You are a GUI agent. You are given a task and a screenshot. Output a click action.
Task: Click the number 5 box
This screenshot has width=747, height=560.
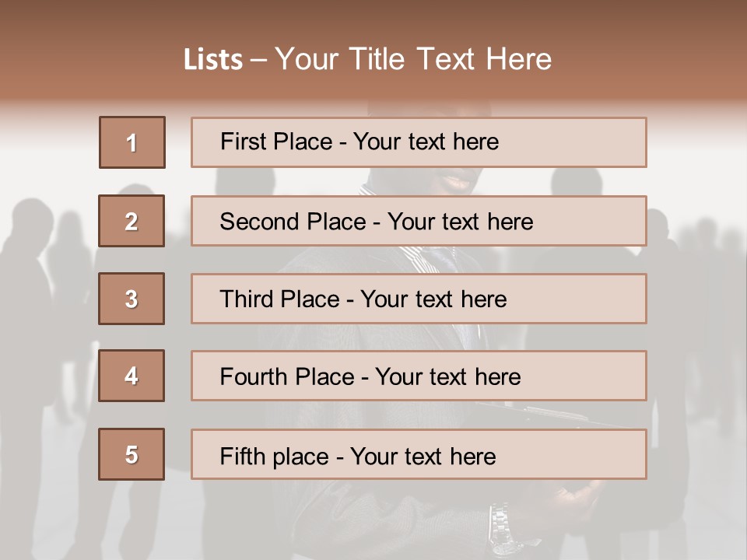tap(132, 454)
